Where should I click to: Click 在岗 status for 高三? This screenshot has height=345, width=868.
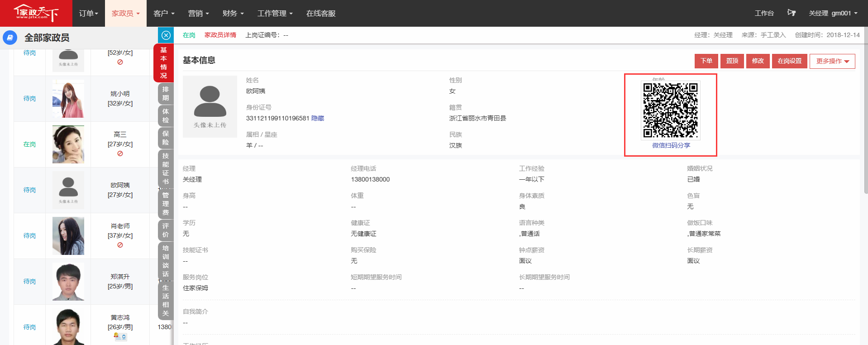click(29, 144)
